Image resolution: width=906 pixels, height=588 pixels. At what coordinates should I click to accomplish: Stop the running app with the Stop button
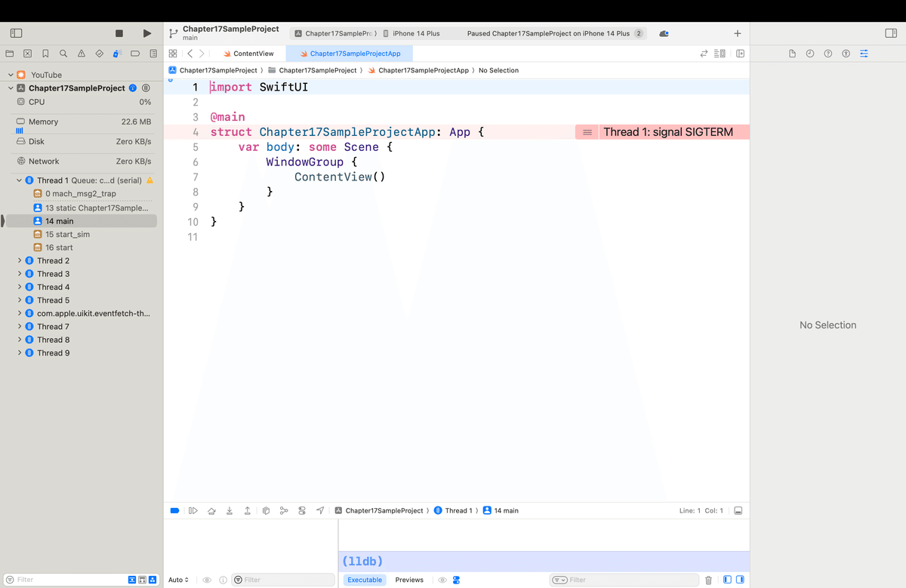point(119,34)
